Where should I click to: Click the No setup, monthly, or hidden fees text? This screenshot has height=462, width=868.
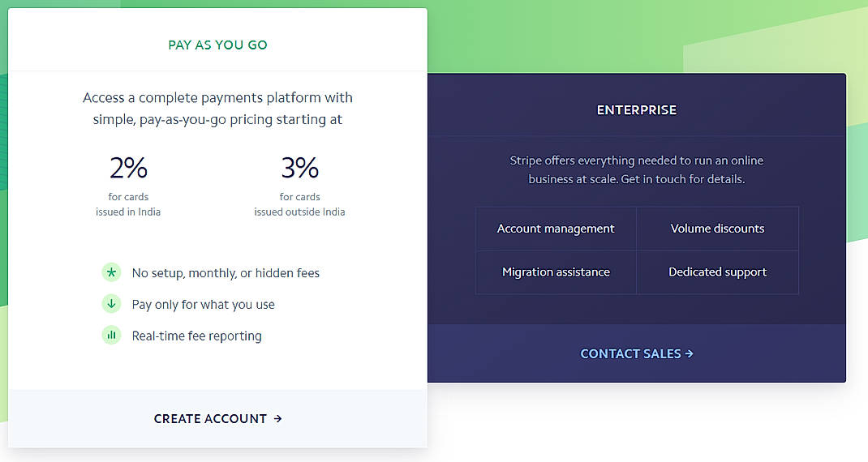[226, 273]
